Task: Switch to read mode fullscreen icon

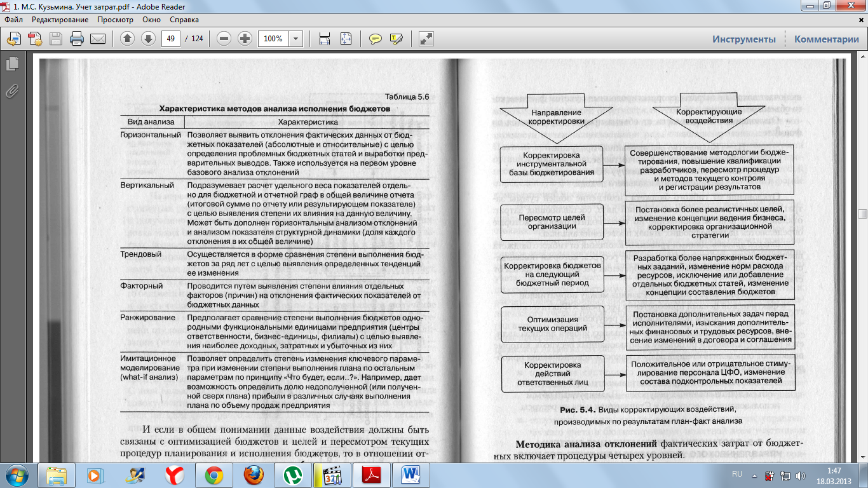Action: (x=426, y=39)
